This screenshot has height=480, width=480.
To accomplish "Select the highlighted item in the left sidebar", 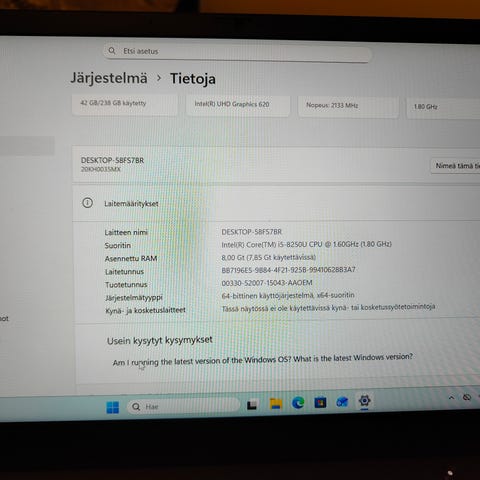I will coord(27,146).
